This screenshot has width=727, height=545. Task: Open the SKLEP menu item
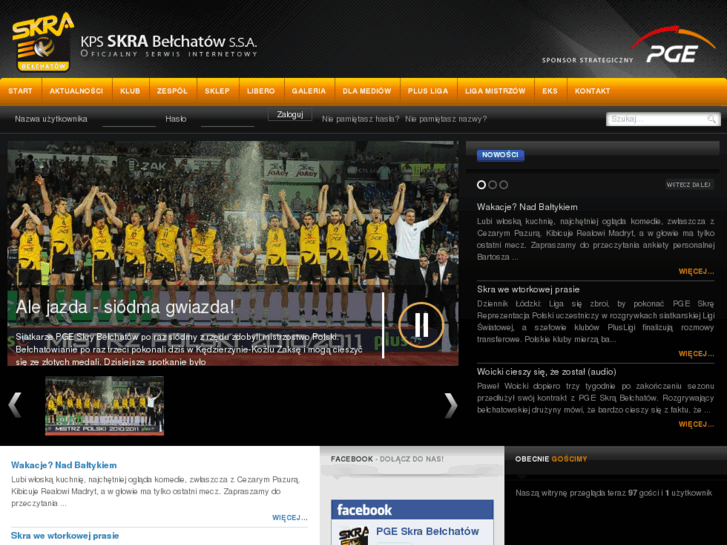[217, 91]
